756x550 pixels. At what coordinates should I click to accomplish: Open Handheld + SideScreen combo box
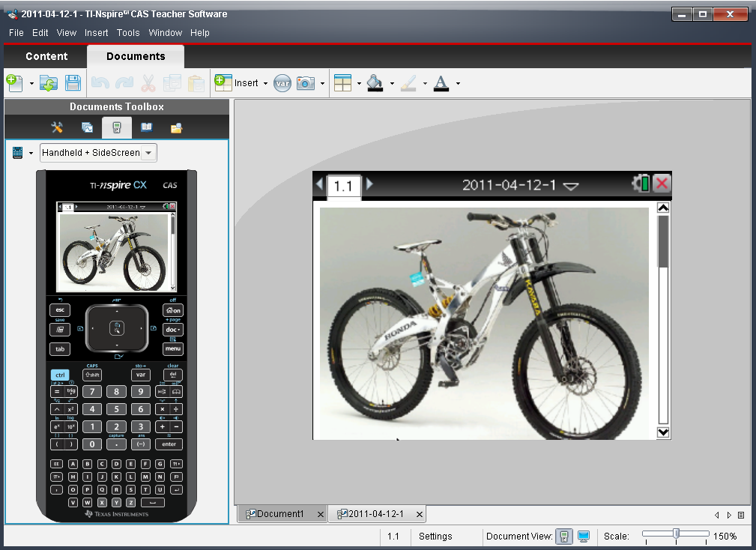(x=98, y=153)
